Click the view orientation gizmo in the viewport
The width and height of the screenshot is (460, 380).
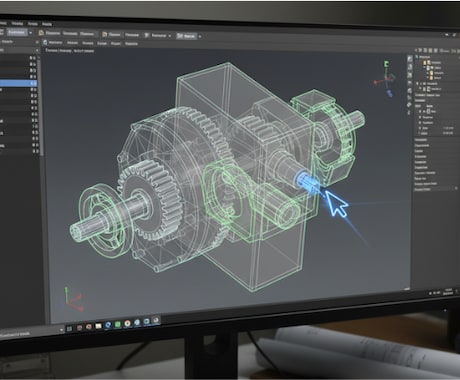tap(385, 79)
